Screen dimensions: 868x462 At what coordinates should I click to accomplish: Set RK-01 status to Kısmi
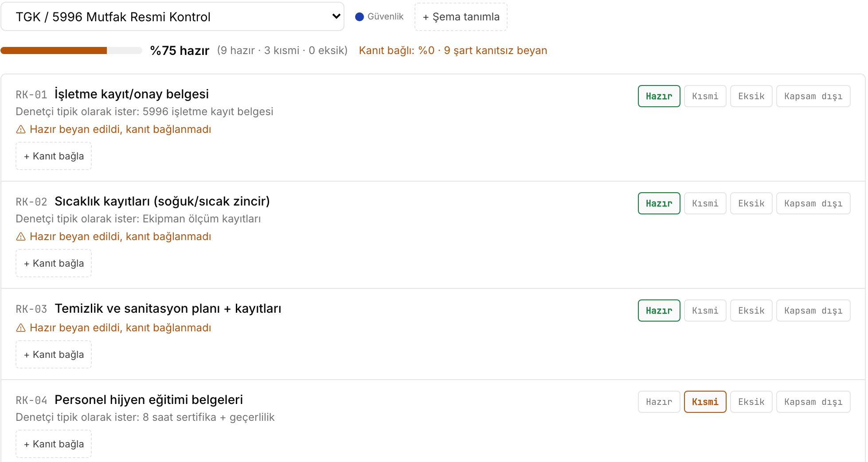pos(705,96)
